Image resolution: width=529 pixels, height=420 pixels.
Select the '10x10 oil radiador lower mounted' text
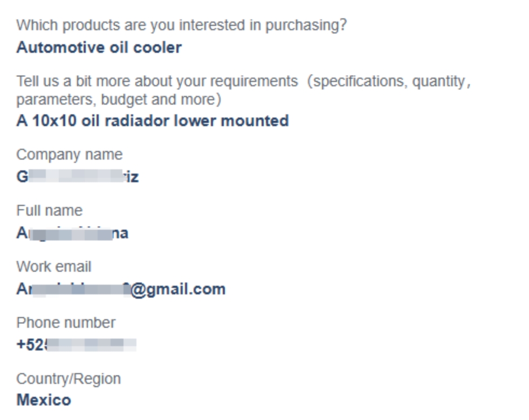pos(160,121)
